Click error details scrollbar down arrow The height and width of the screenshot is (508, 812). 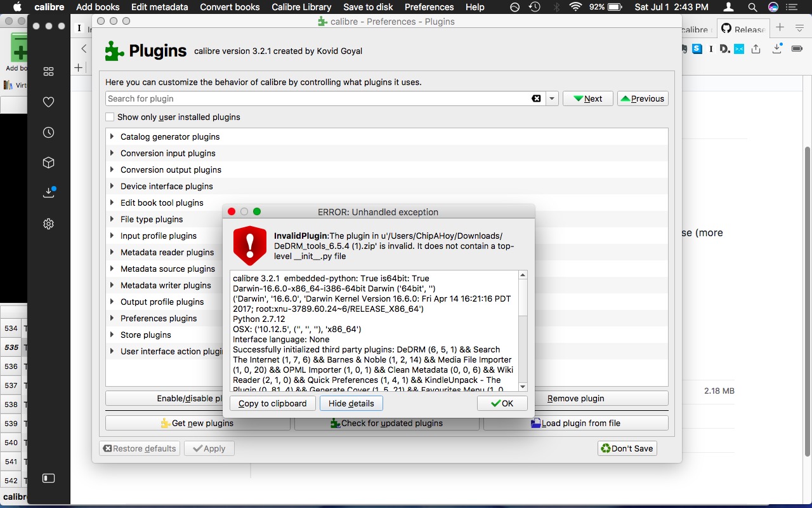pos(523,387)
